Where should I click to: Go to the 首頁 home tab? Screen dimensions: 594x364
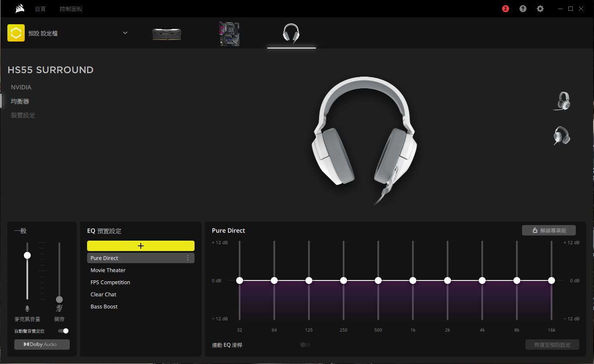[x=40, y=9]
